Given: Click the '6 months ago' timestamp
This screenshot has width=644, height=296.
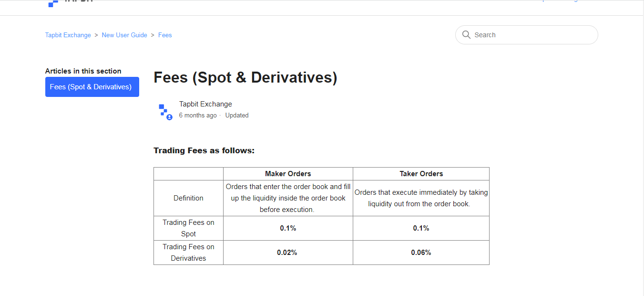Looking at the screenshot, I should [198, 116].
